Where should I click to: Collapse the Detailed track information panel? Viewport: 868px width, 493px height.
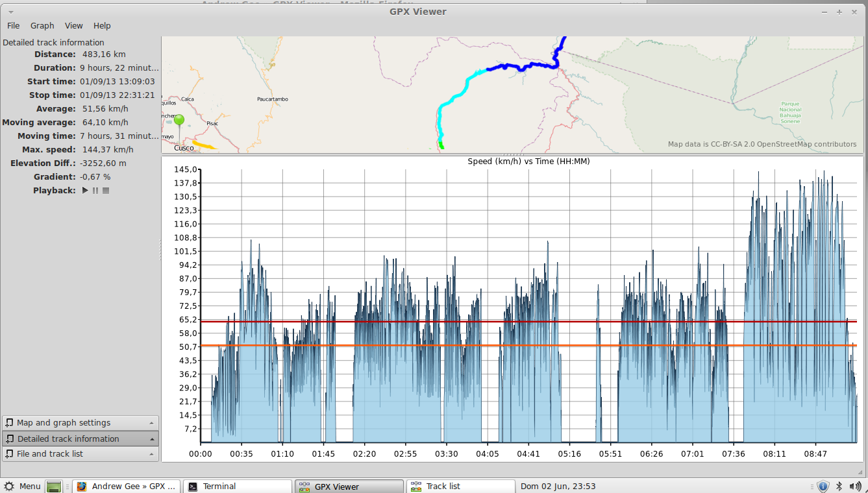80,439
